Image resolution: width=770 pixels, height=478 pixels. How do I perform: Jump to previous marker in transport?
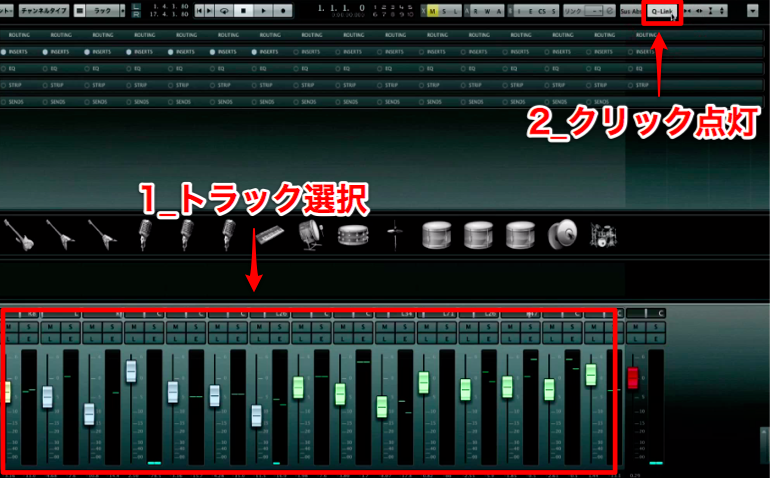[x=199, y=10]
